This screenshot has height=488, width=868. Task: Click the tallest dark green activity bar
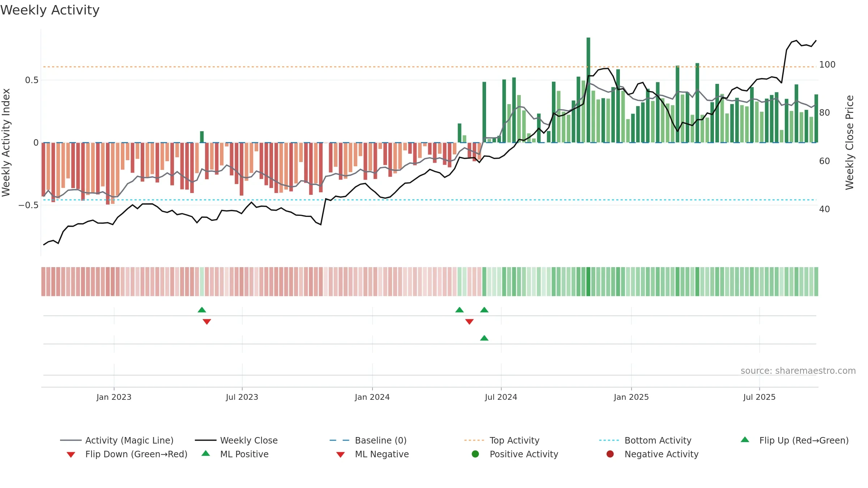(588, 90)
